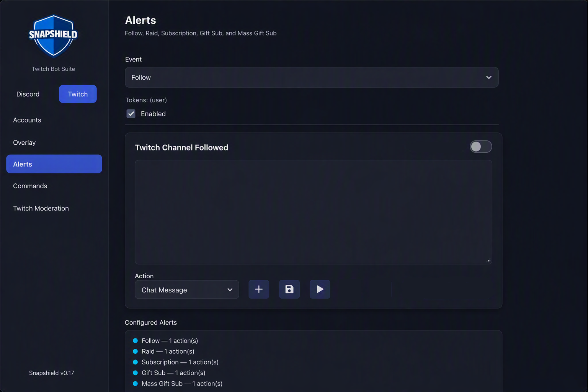
Task: Click the alert types description under Alerts heading
Action: 201,33
